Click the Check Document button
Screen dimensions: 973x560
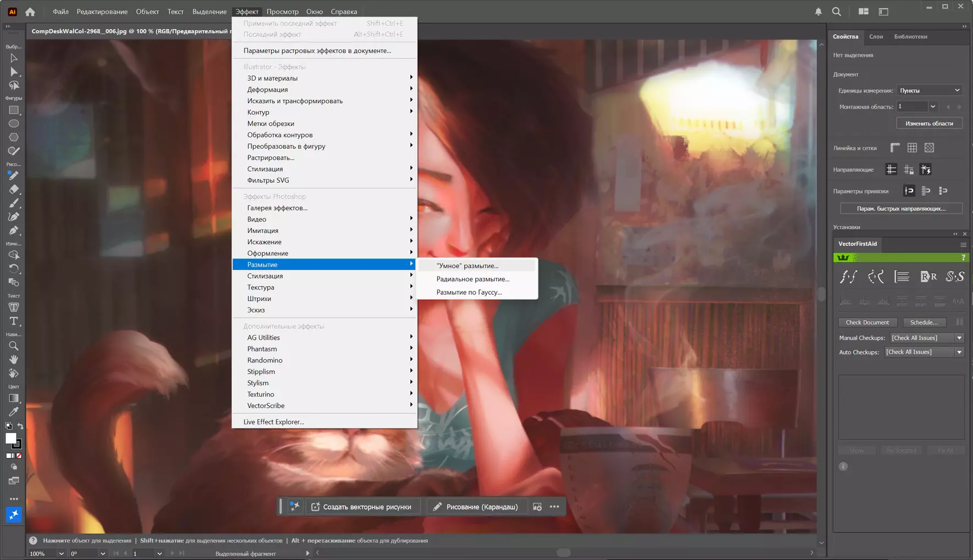868,323
